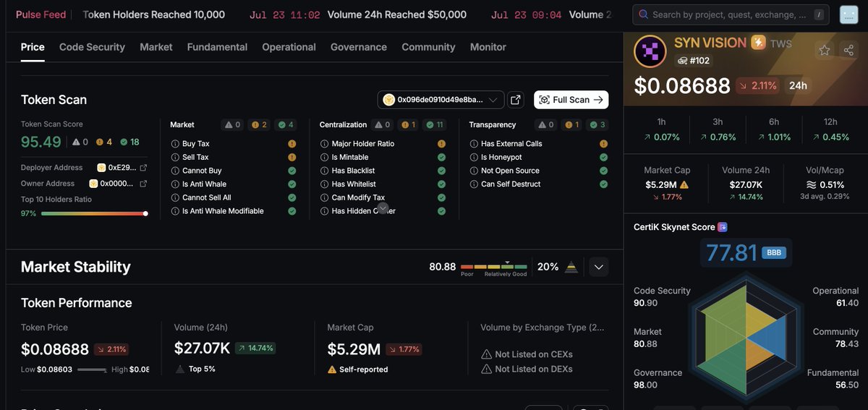Open 'Volume 24h Reached $50,000' feed item

397,14
